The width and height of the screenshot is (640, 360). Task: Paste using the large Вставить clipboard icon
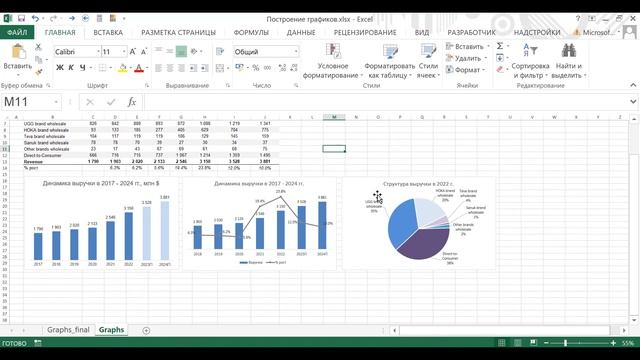pyautogui.click(x=18, y=52)
